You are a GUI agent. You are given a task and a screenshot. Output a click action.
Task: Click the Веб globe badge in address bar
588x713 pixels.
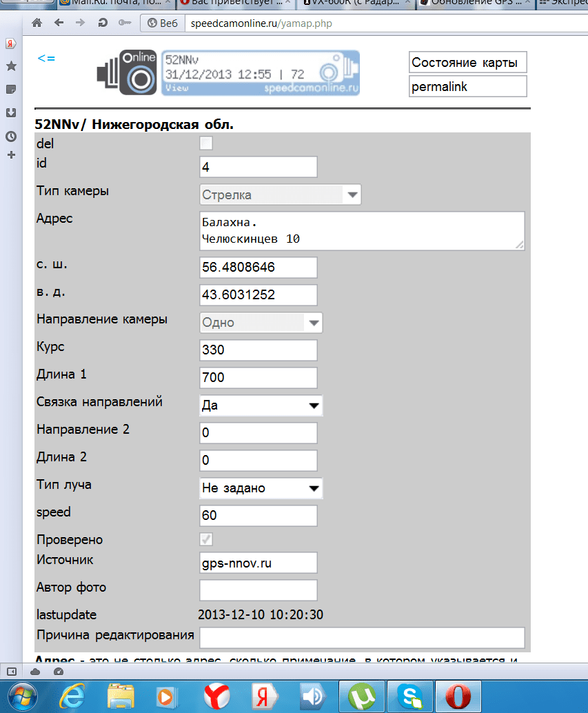pyautogui.click(x=162, y=23)
